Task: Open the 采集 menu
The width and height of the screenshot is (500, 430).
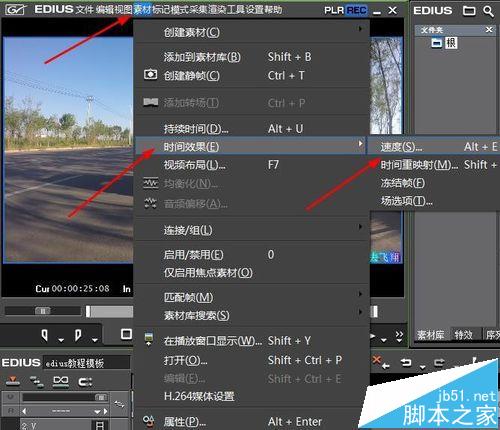Action: (198, 9)
